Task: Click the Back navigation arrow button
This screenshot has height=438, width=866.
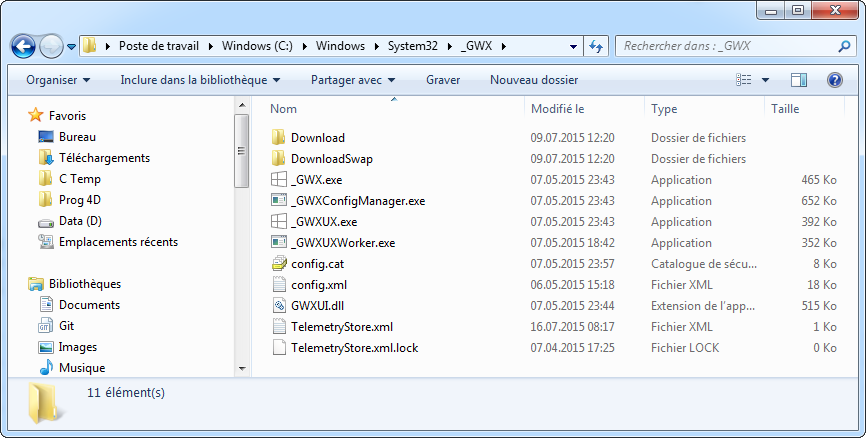Action: [x=24, y=46]
